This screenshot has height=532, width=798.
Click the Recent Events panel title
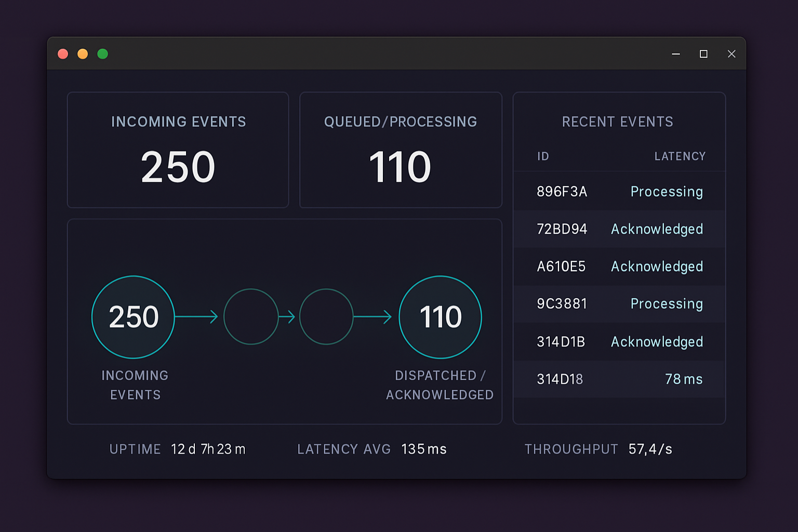(618, 122)
